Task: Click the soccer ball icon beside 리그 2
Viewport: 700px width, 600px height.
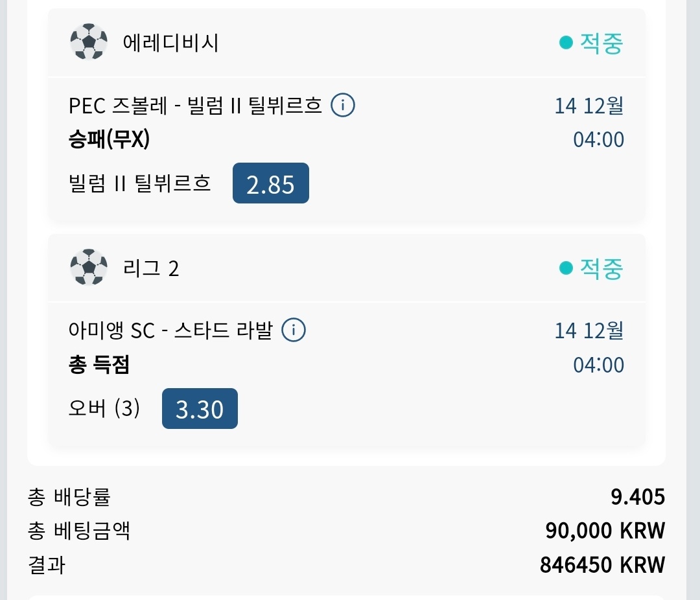Action: pos(89,268)
